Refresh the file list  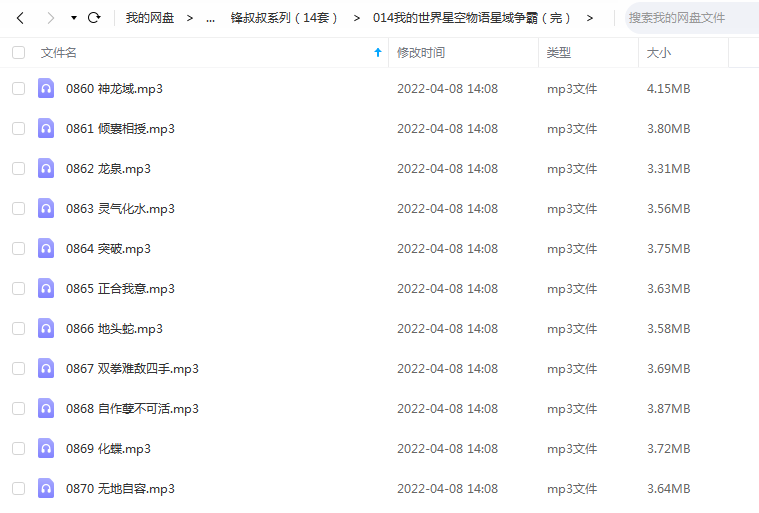94,18
